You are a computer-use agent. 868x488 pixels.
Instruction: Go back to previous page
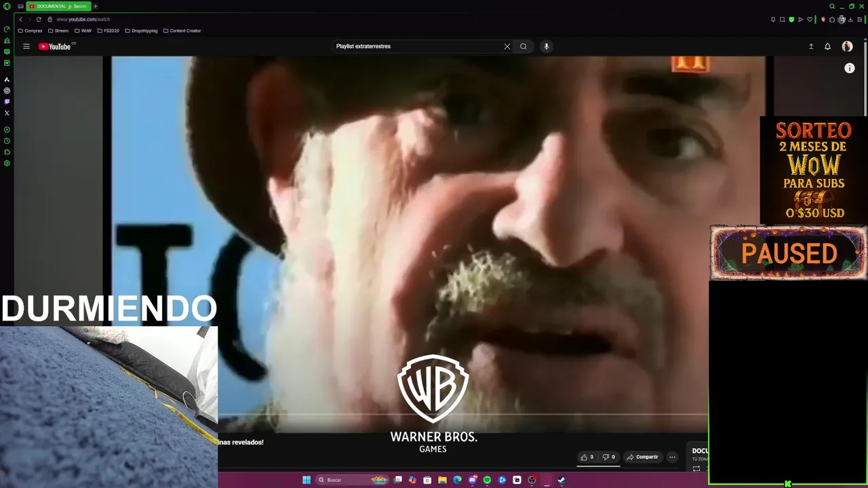(x=20, y=19)
